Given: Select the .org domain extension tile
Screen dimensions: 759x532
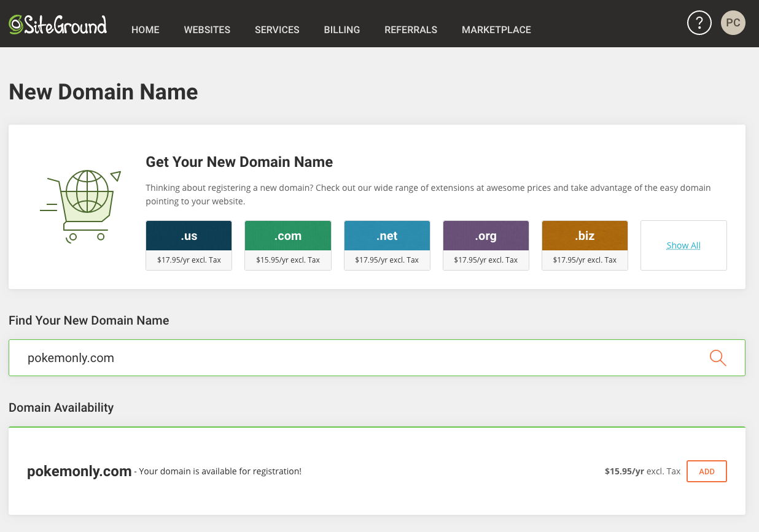Looking at the screenshot, I should tap(486, 245).
